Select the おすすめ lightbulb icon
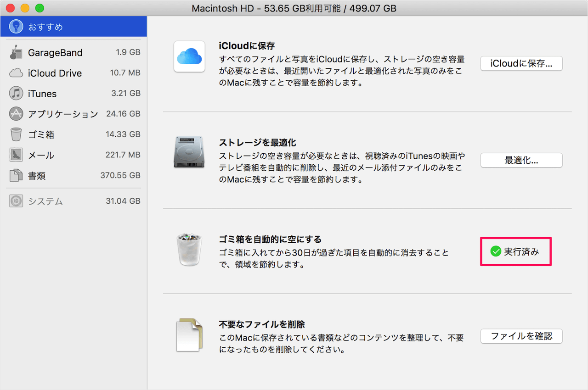Image resolution: width=588 pixels, height=390 pixels. pos(16,27)
